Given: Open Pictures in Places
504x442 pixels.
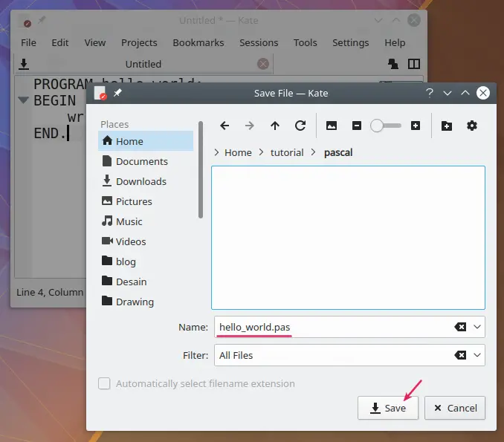Looking at the screenshot, I should coord(146,201).
